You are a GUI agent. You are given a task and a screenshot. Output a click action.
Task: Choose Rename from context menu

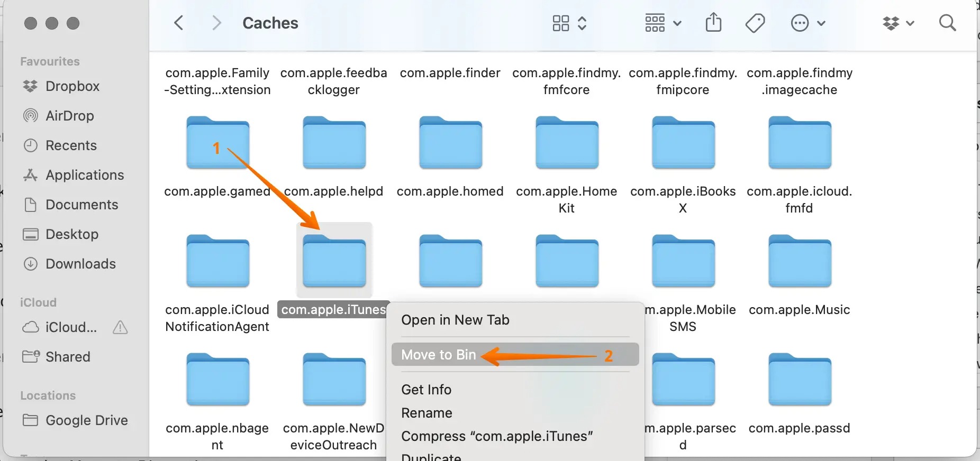pos(515,413)
